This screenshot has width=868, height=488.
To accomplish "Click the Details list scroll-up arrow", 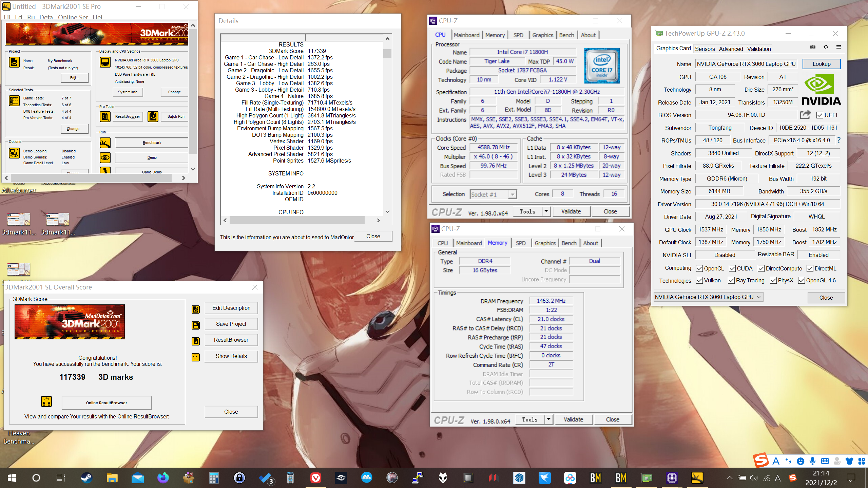I will point(387,39).
